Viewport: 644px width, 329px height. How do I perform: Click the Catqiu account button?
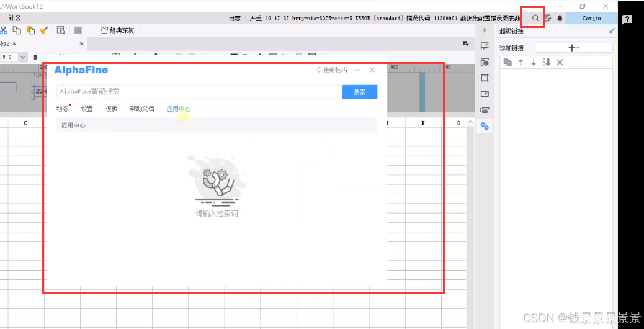pyautogui.click(x=591, y=18)
